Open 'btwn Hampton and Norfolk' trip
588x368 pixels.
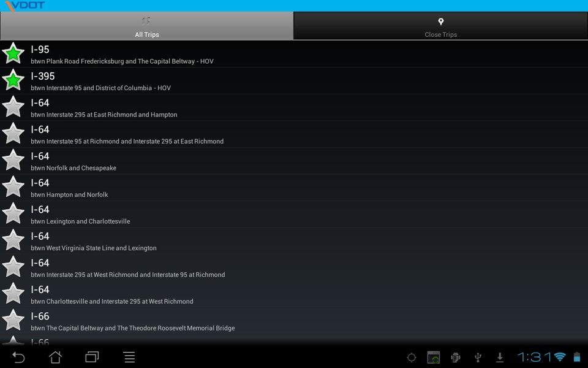click(x=294, y=188)
